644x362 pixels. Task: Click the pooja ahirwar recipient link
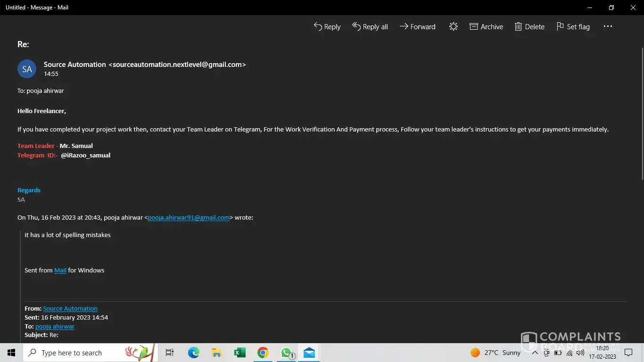tap(55, 327)
